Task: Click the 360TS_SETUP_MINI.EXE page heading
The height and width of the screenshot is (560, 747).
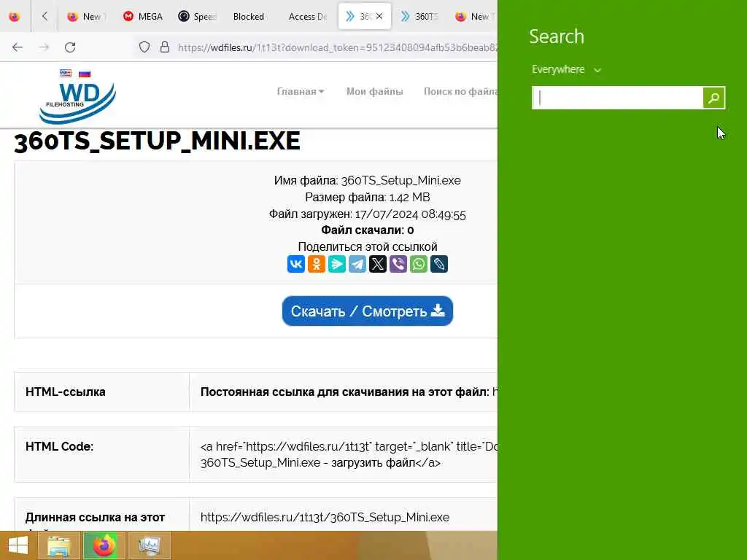Action: (x=158, y=141)
